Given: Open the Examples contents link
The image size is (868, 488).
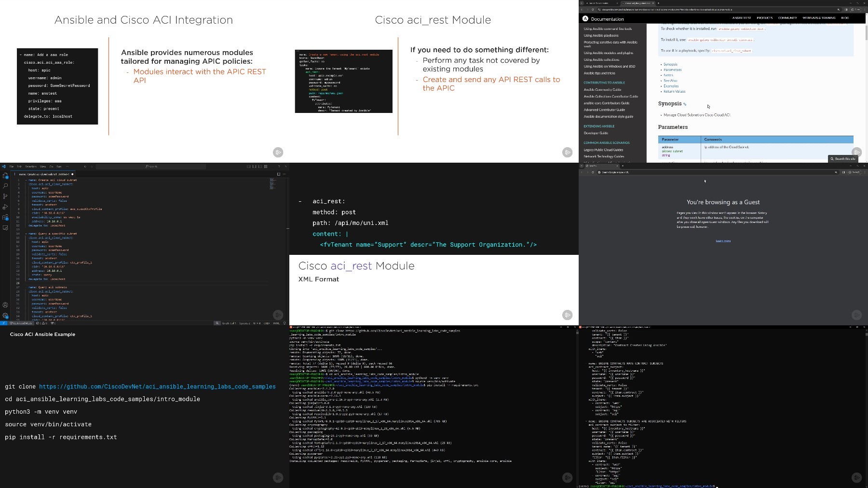Looking at the screenshot, I should pos(671,86).
